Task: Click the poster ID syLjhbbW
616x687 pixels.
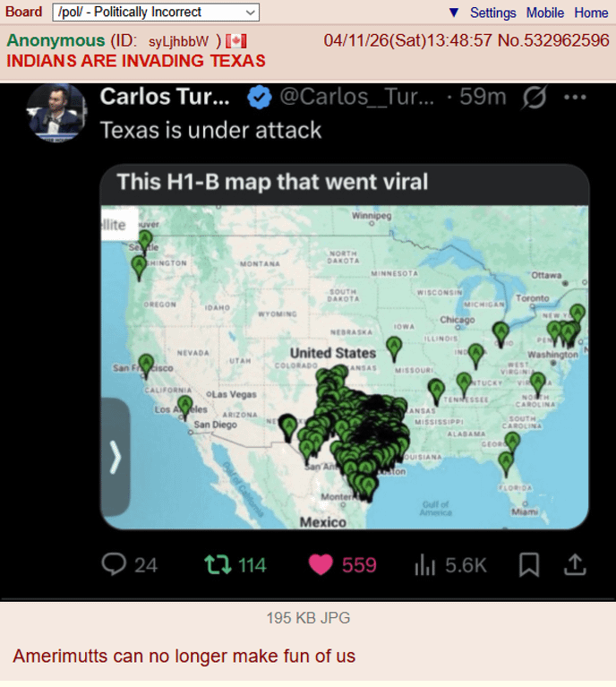Action: tap(178, 41)
